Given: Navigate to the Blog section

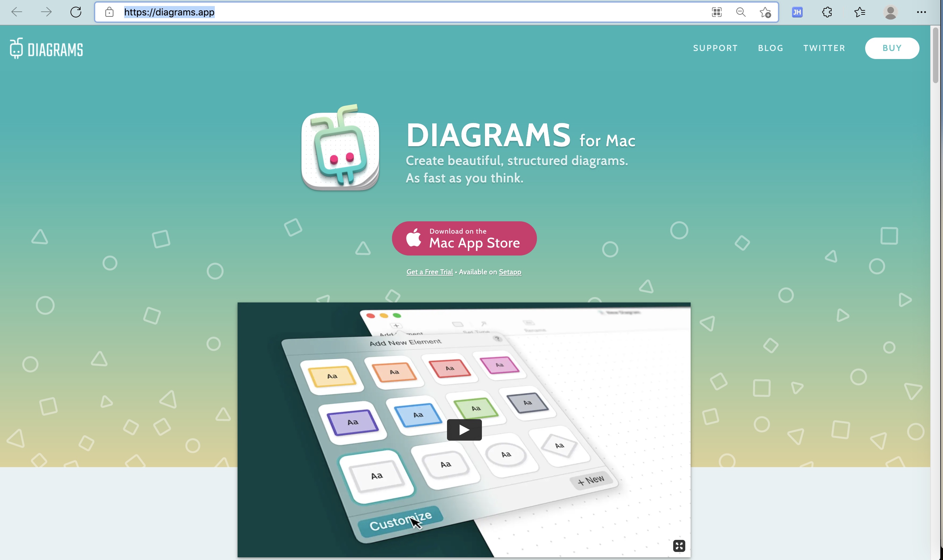Looking at the screenshot, I should 771,48.
